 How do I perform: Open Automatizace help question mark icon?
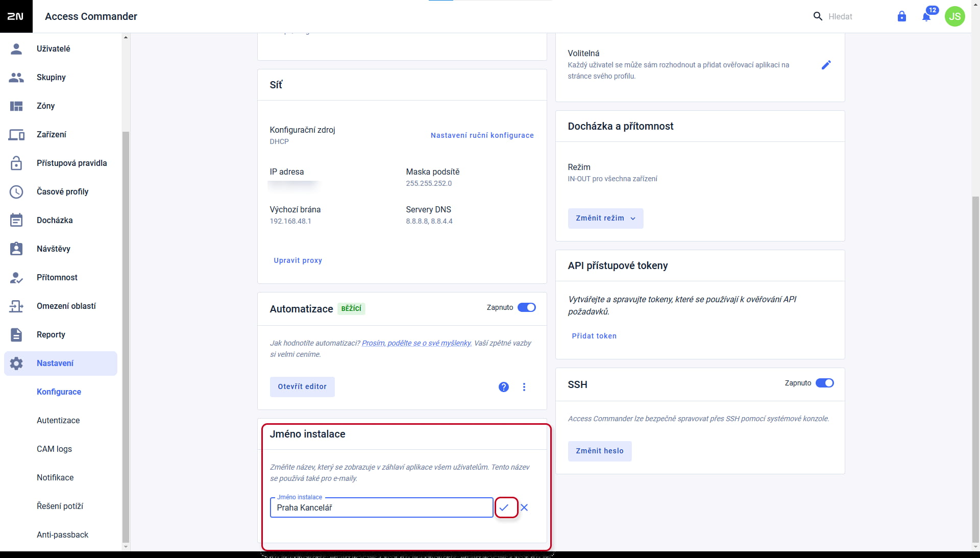click(x=503, y=386)
